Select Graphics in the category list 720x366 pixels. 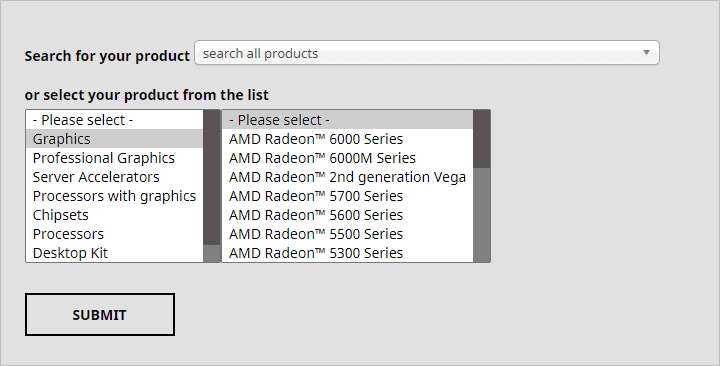tap(114, 139)
